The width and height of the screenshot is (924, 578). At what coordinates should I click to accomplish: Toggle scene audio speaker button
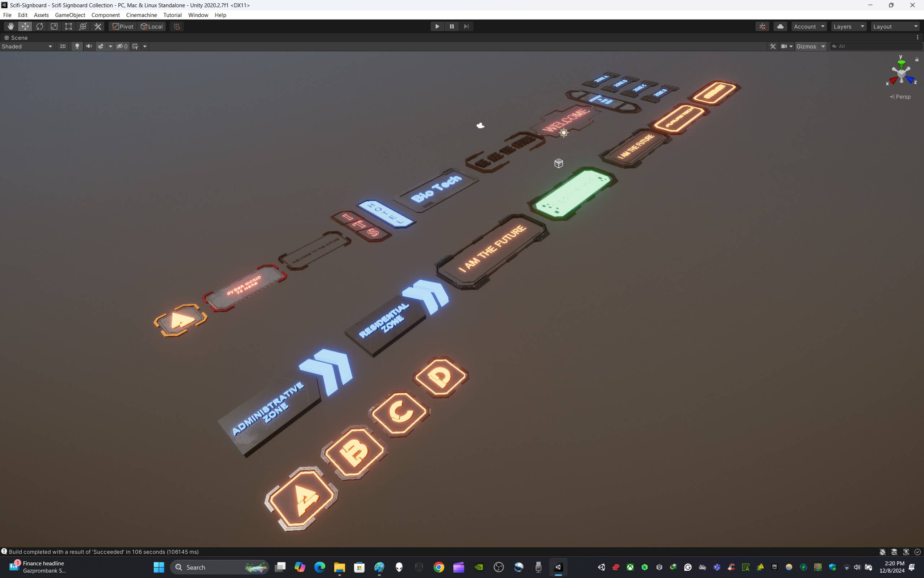pos(89,46)
